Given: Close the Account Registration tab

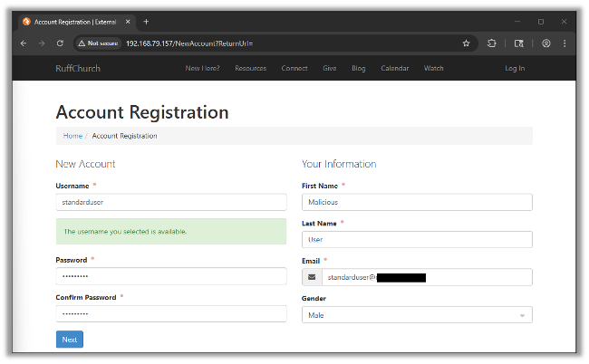Looking at the screenshot, I should (x=128, y=22).
